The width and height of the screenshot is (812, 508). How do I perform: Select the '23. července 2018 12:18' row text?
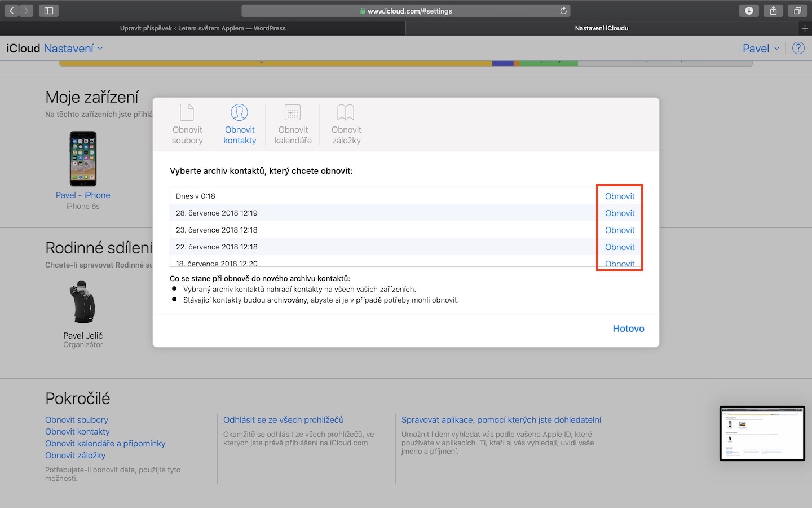pyautogui.click(x=217, y=230)
